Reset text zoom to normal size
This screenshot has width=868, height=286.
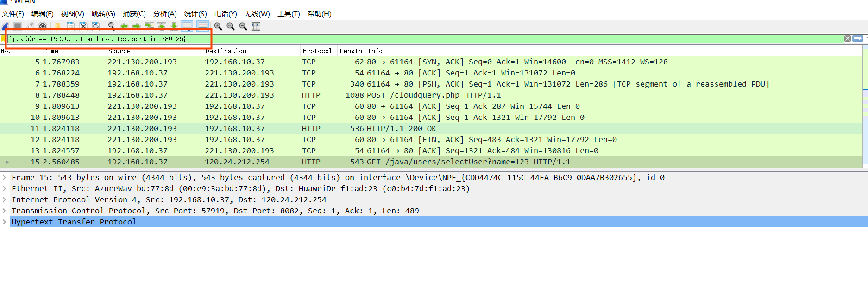click(x=243, y=26)
